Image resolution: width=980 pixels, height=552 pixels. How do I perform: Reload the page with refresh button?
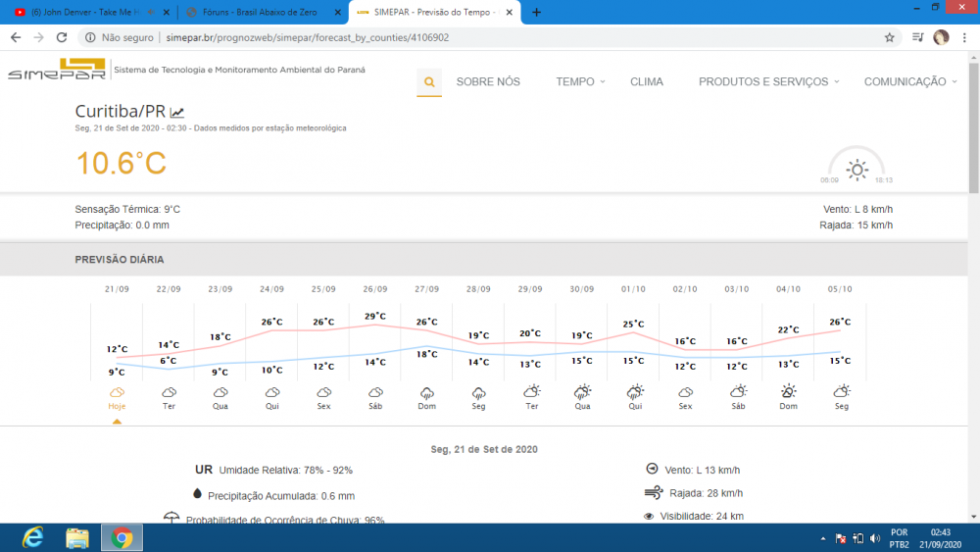[62, 37]
